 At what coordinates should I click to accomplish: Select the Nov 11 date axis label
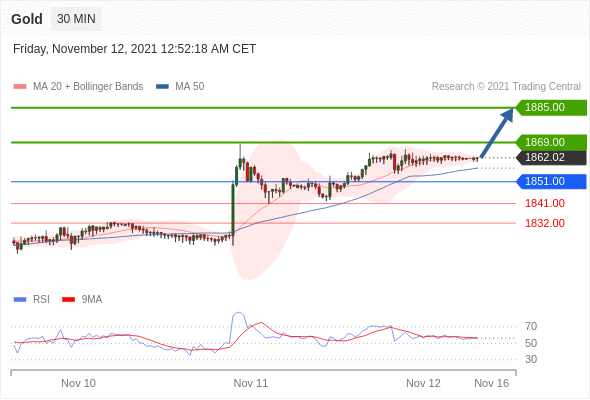[x=251, y=383]
